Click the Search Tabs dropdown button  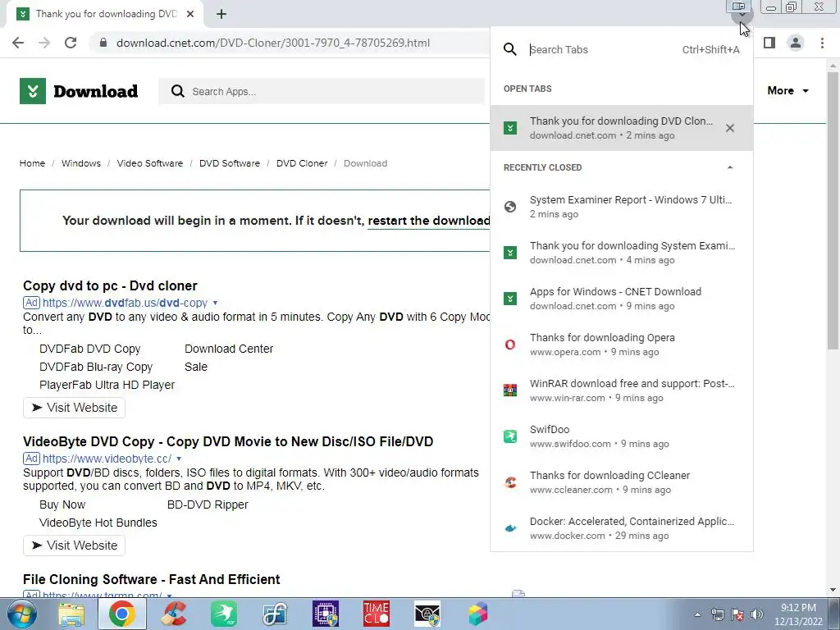tap(742, 15)
